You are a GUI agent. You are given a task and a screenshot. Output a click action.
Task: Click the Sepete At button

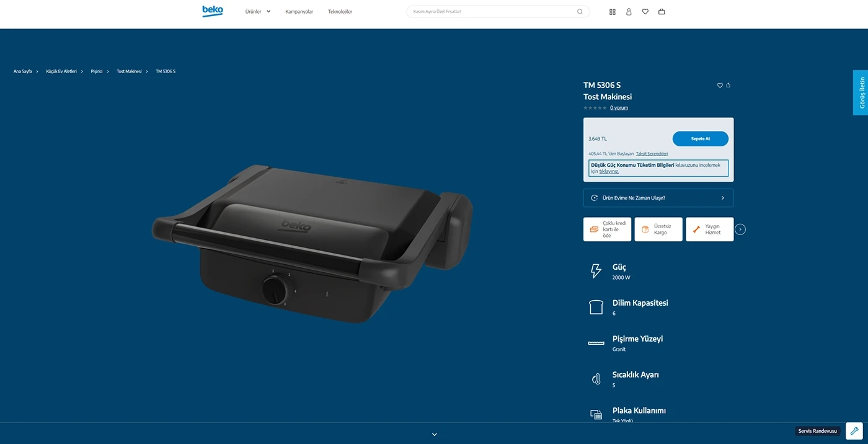click(x=701, y=139)
